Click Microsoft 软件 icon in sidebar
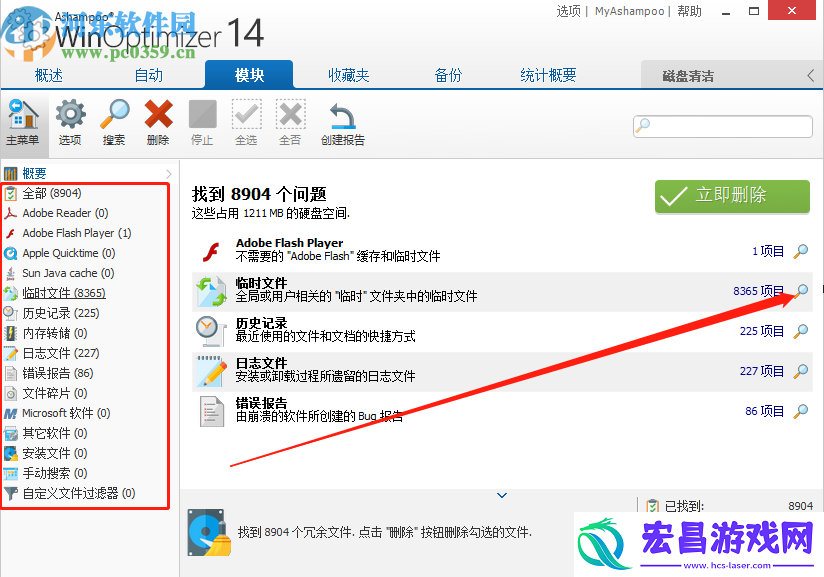The image size is (824, 577). (x=11, y=414)
